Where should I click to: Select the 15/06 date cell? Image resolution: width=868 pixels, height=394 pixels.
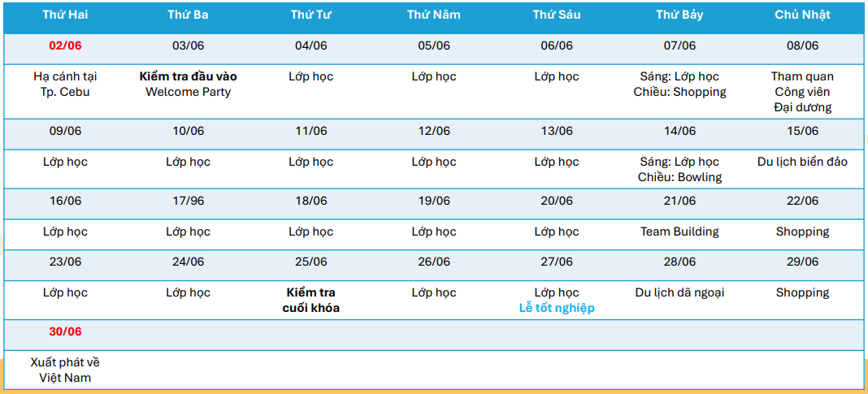(x=802, y=131)
